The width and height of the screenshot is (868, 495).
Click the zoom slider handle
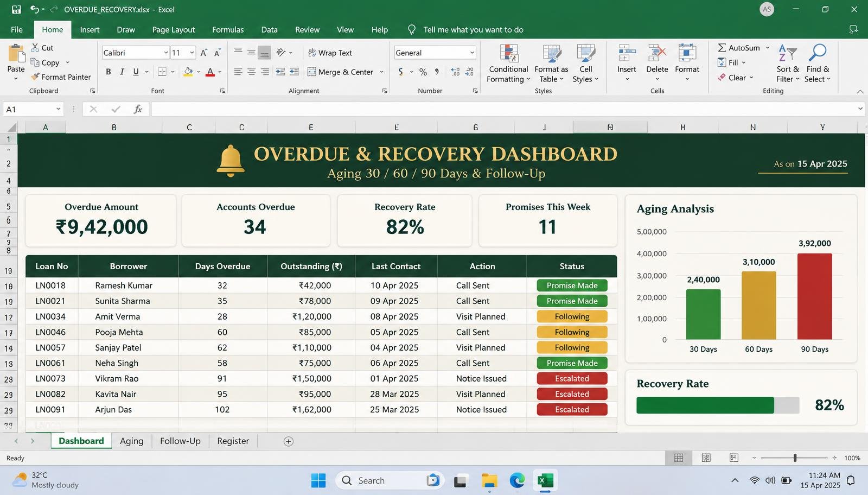click(795, 458)
